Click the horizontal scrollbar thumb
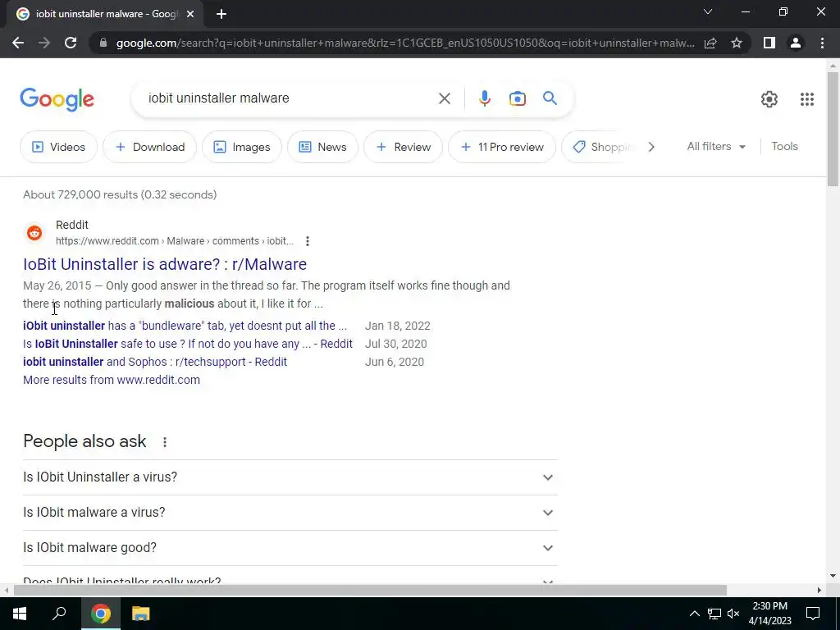Screen dimensions: 840x630 (370, 591)
